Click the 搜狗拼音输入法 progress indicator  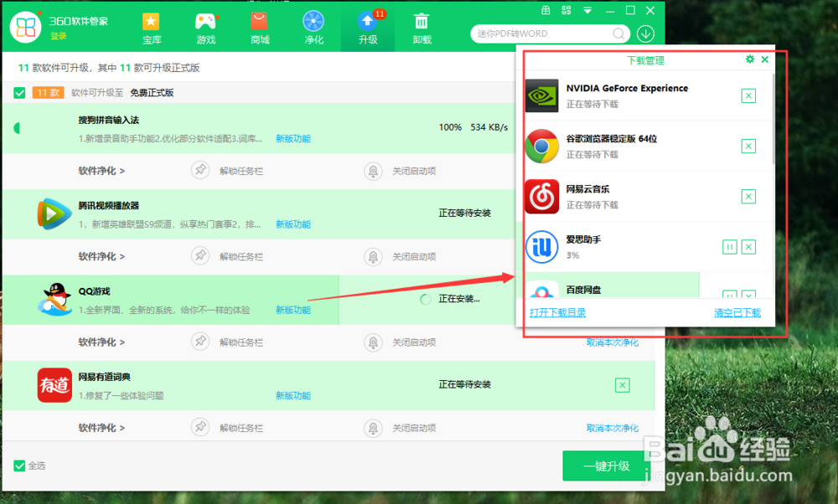pos(17,128)
